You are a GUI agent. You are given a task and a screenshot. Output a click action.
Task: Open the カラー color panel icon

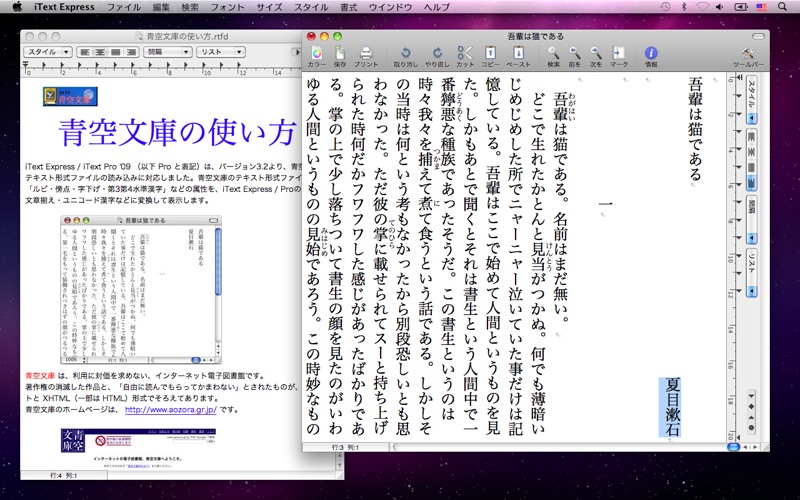click(316, 53)
